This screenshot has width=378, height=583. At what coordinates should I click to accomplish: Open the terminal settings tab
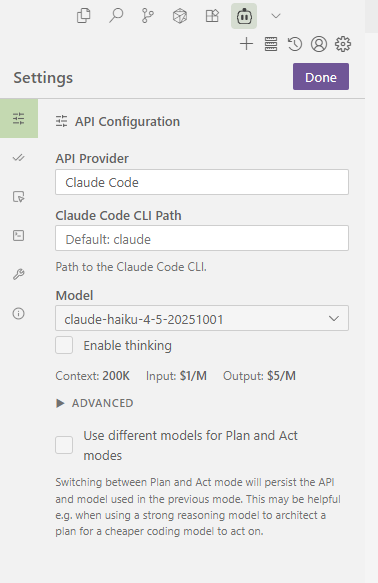[x=19, y=235]
